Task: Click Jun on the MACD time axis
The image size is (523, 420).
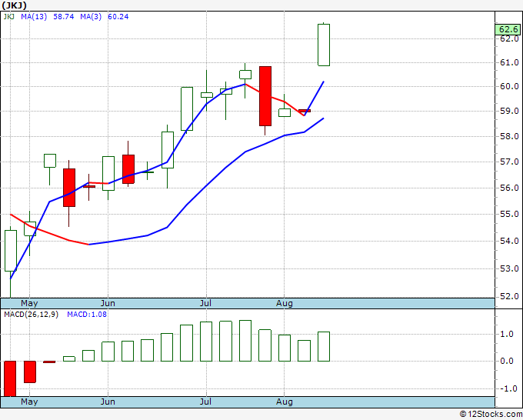Action: 108,402
